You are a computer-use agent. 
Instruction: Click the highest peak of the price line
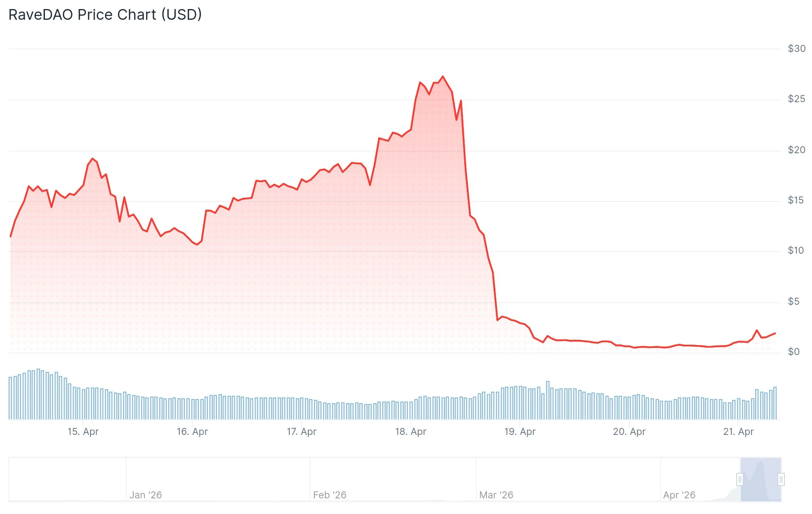pyautogui.click(x=443, y=77)
